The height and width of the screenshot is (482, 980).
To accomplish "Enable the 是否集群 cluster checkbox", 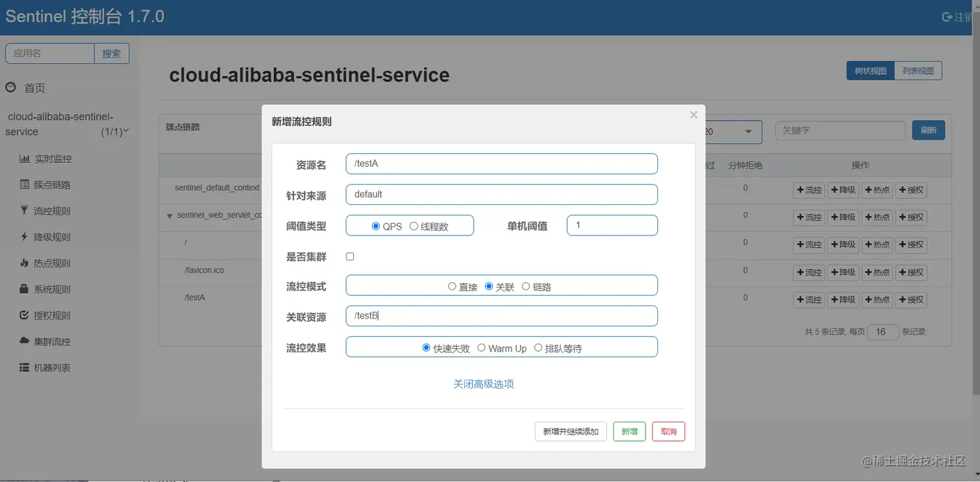I will (350, 256).
